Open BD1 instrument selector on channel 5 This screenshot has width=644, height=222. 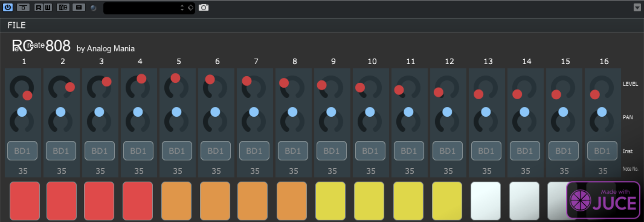(x=177, y=151)
